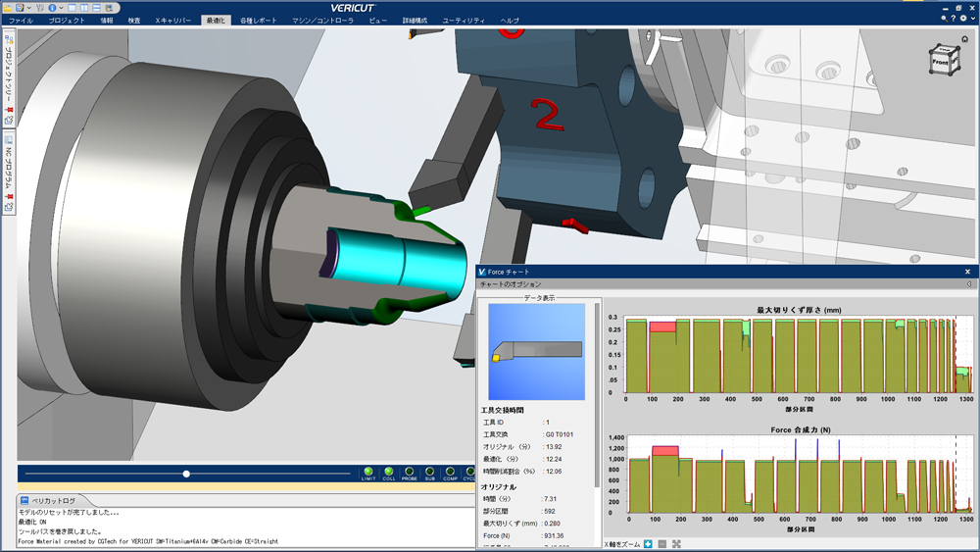Select the single view layout icon
This screenshot has height=552, width=980.
tap(72, 8)
